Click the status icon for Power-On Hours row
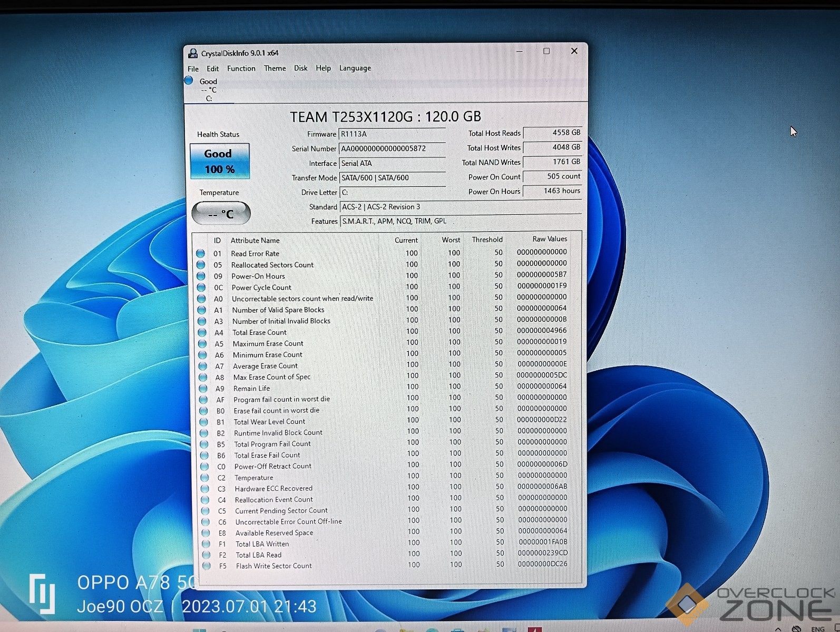 click(201, 276)
